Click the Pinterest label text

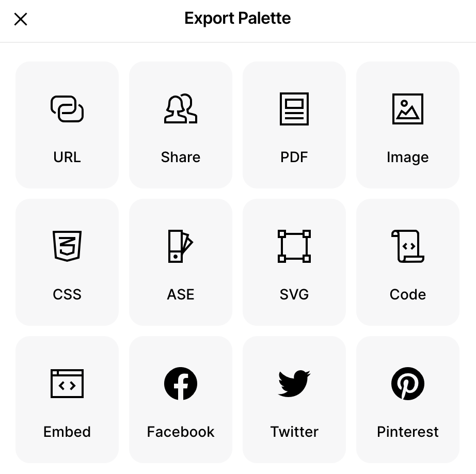408,432
